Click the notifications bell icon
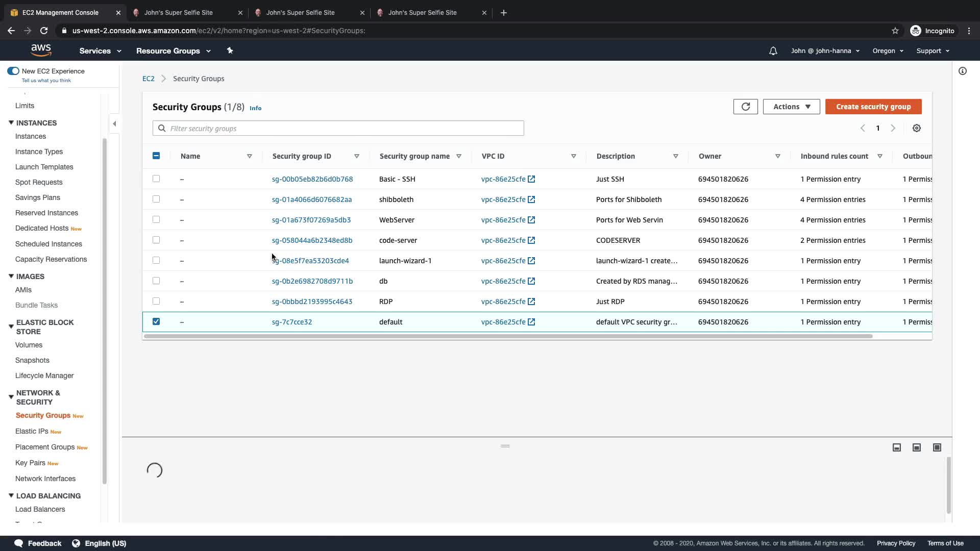The image size is (980, 551). click(x=773, y=51)
